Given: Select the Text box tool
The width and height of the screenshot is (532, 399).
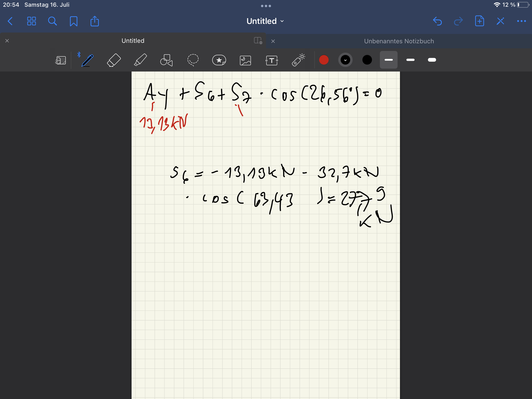Looking at the screenshot, I should [x=272, y=60].
